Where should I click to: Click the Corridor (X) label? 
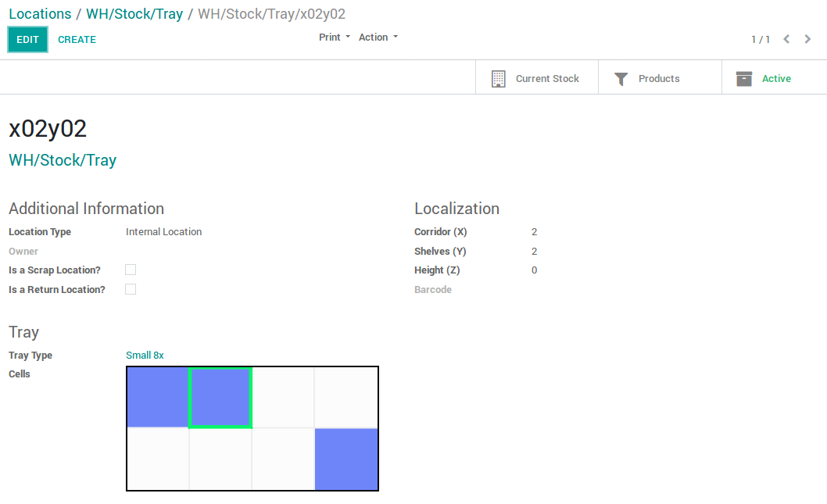point(440,232)
